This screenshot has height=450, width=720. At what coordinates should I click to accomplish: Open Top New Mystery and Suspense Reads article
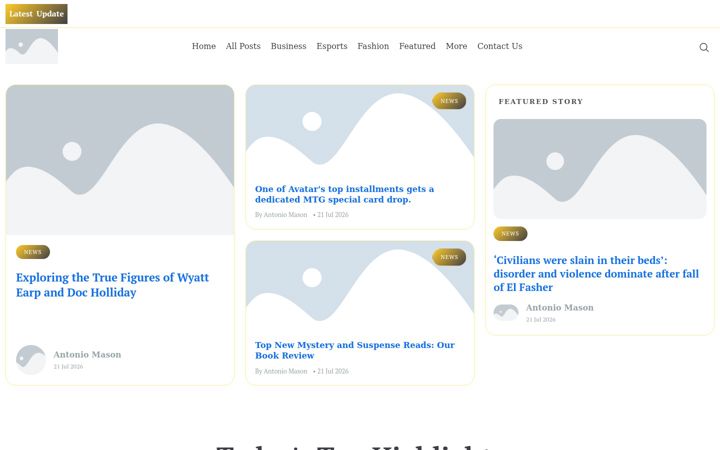point(355,350)
